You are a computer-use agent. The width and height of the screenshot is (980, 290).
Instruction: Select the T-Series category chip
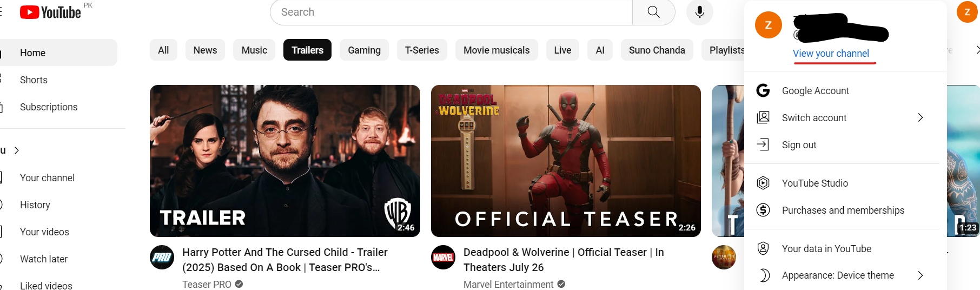point(422,50)
